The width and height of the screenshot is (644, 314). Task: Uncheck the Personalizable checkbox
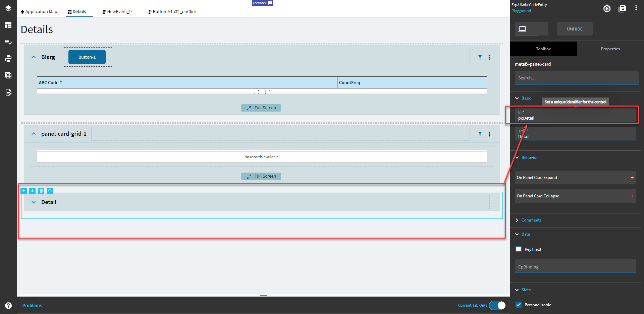point(519,305)
